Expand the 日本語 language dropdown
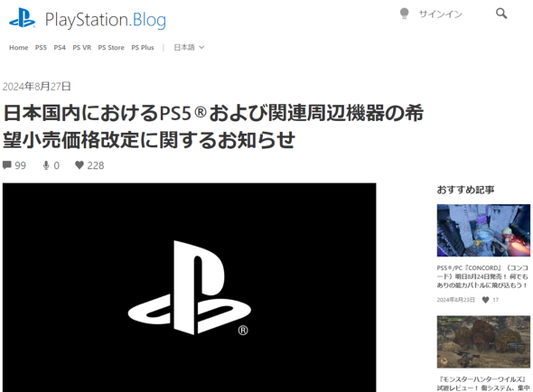 coord(189,47)
